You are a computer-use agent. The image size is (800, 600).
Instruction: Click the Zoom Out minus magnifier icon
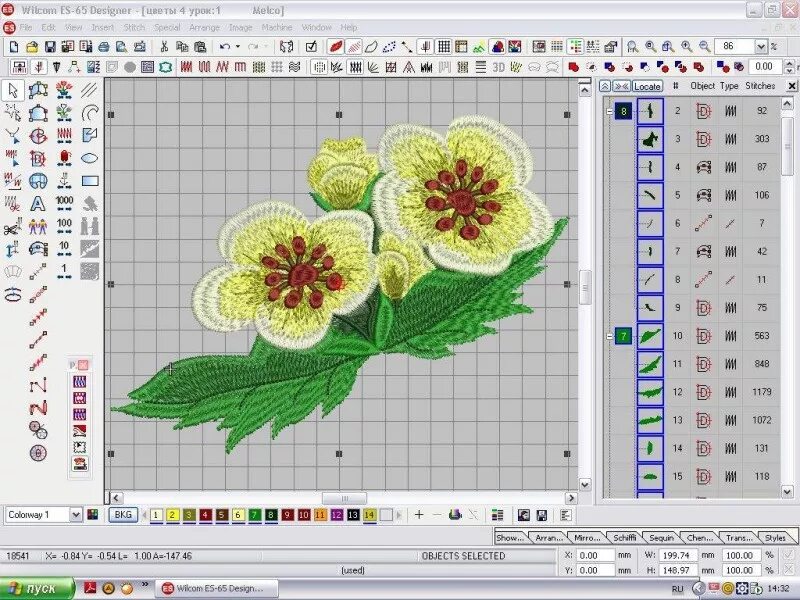(705, 47)
